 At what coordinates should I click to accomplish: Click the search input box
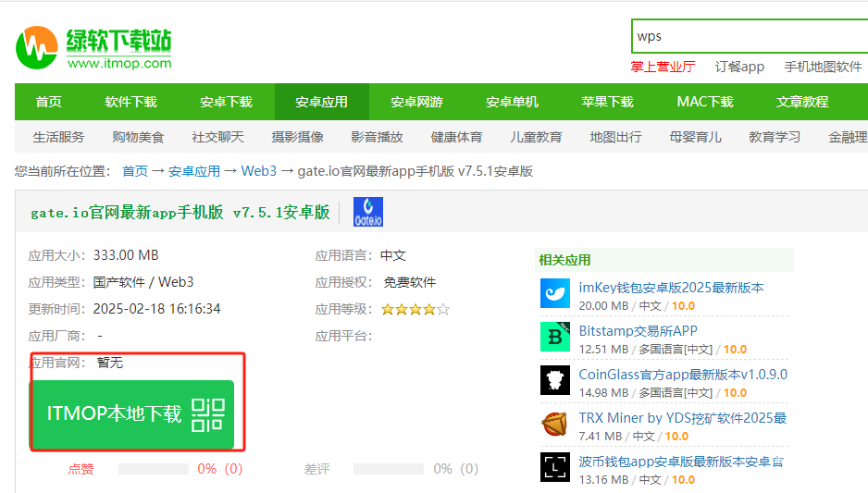750,36
